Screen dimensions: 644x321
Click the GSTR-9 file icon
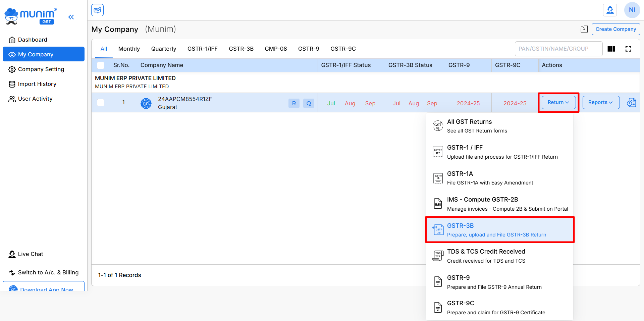click(438, 282)
